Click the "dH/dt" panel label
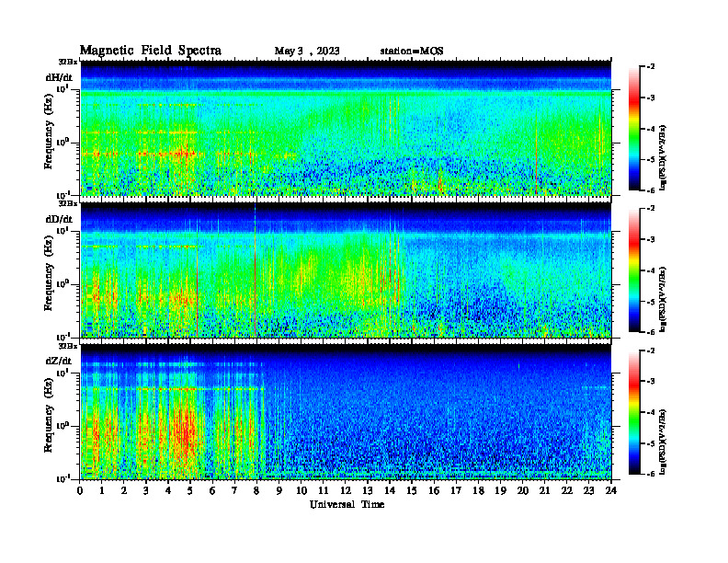 pos(59,77)
